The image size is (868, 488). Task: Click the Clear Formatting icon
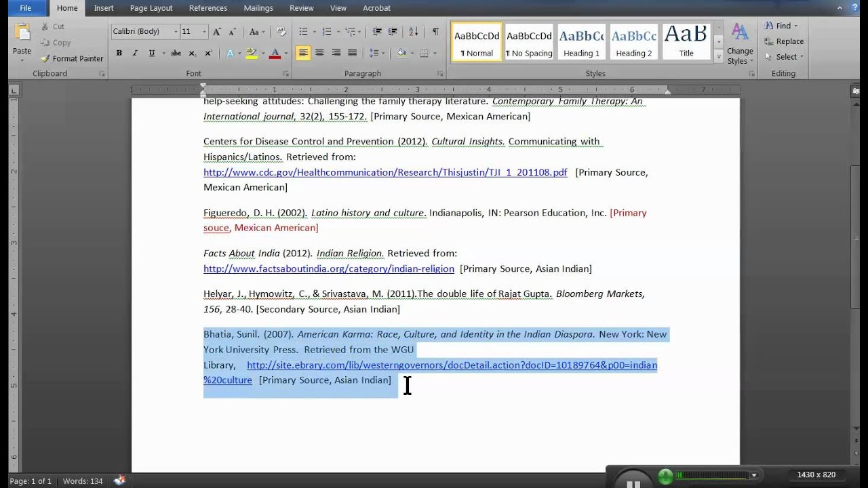coord(281,32)
